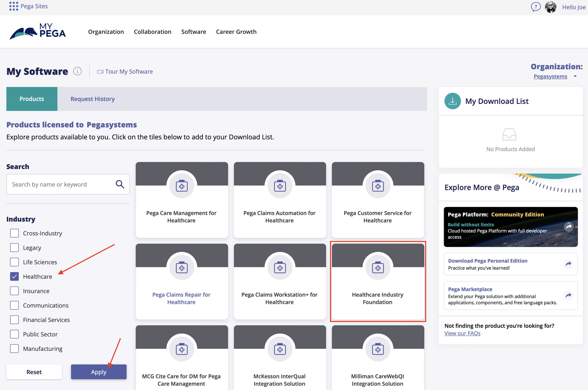Click the Pega Marketplace share arrow icon

pos(568,295)
